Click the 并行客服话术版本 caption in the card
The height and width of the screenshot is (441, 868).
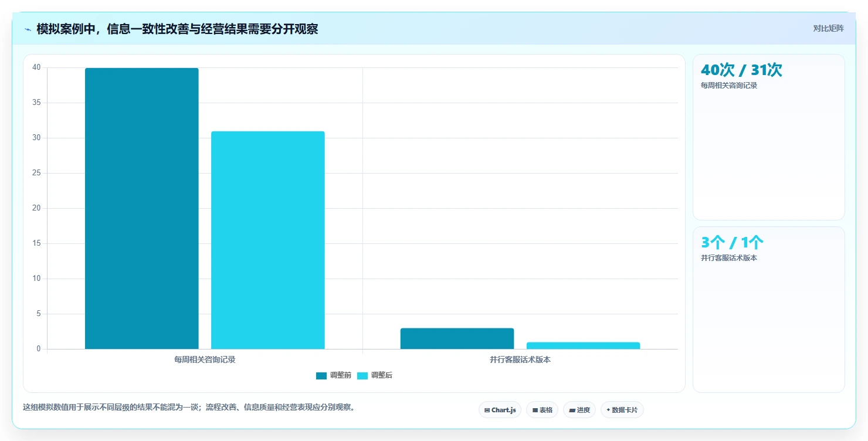[x=729, y=258]
